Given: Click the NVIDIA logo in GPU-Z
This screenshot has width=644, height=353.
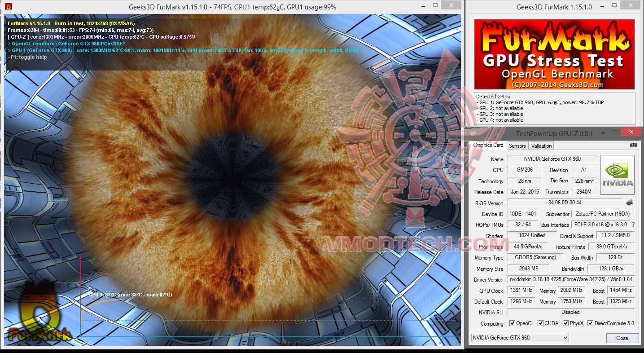Looking at the screenshot, I should point(618,175).
